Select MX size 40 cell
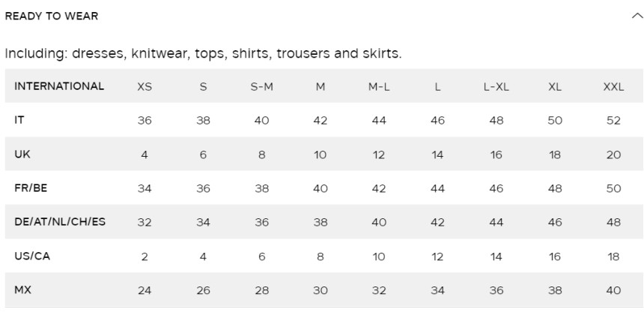Viewport: 644px width, 312px height. point(613,290)
